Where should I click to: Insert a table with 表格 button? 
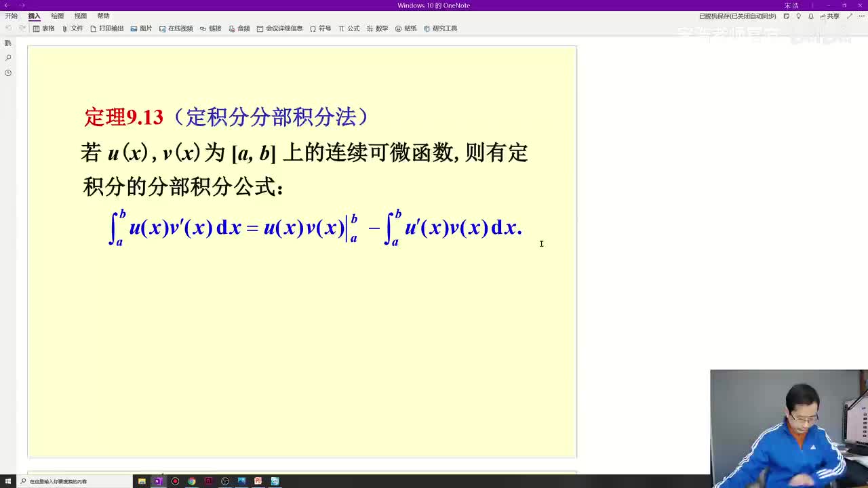click(x=44, y=28)
